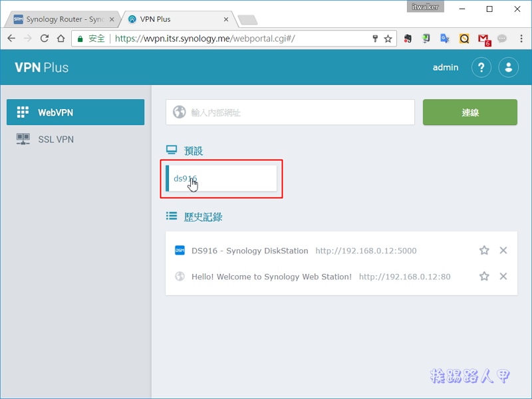The width and height of the screenshot is (532, 399).
Task: Bookmark this page with the star icon
Action: tap(388, 39)
